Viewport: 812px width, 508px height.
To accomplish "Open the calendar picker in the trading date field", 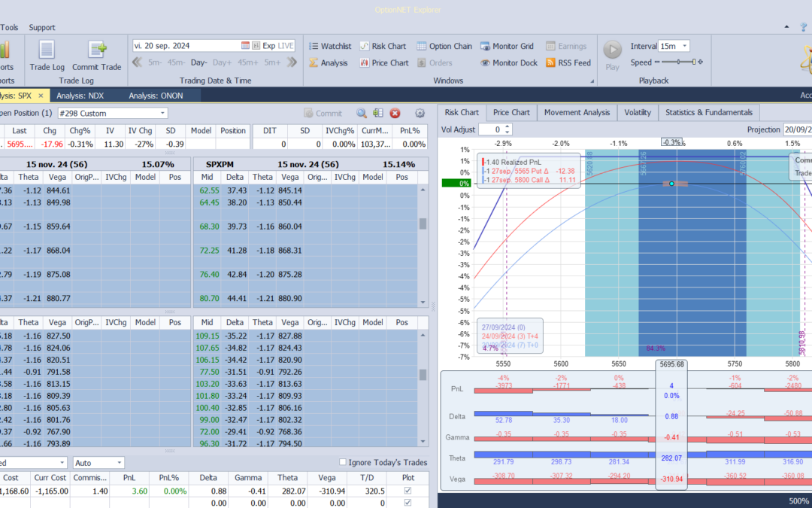I will pyautogui.click(x=245, y=46).
